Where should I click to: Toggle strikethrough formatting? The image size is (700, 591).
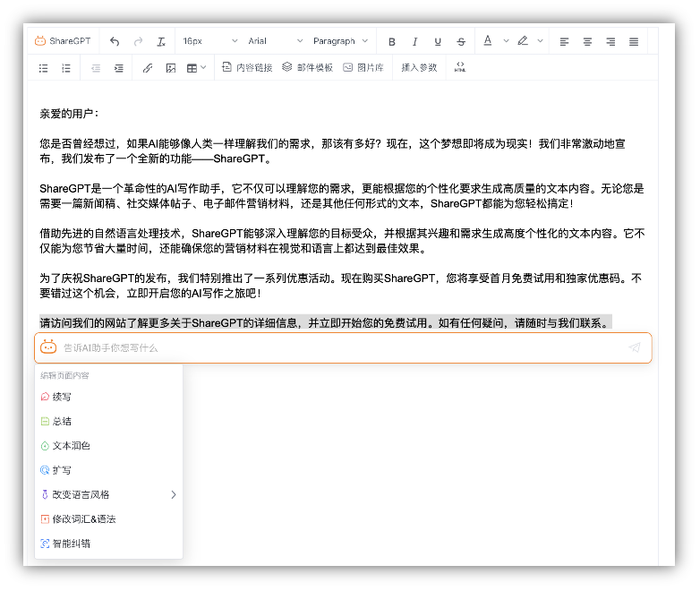461,41
